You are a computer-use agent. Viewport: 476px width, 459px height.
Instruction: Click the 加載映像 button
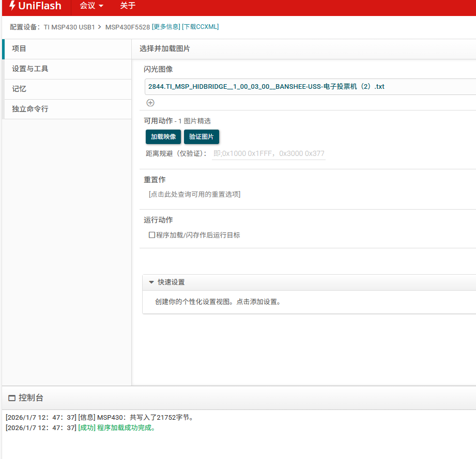pyautogui.click(x=163, y=137)
